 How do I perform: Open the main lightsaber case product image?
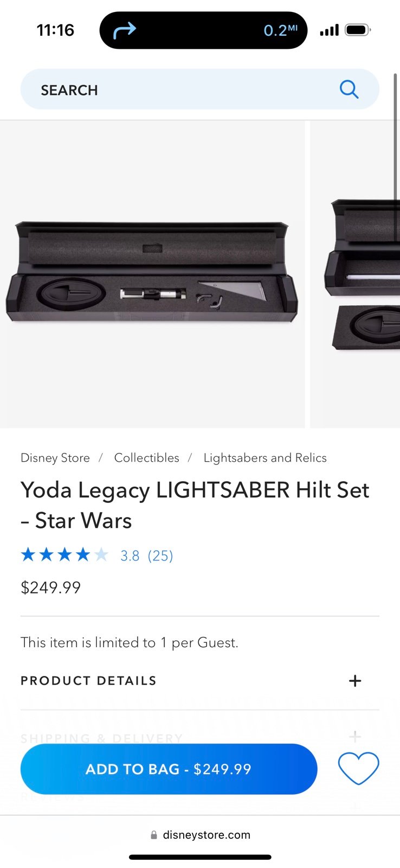coord(152,274)
